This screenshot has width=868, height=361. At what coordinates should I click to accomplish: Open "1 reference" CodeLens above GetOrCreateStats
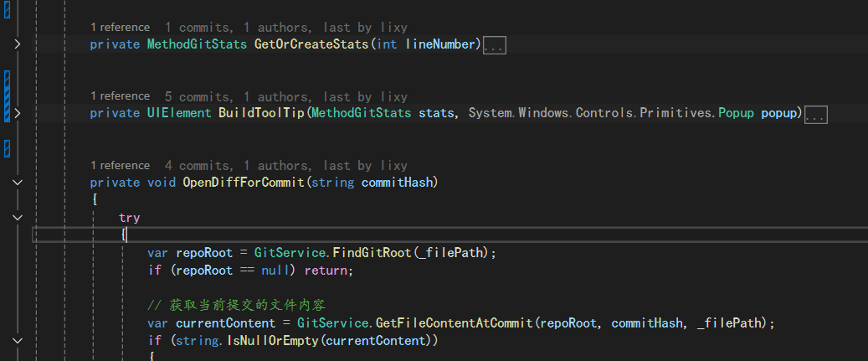pyautogui.click(x=121, y=27)
